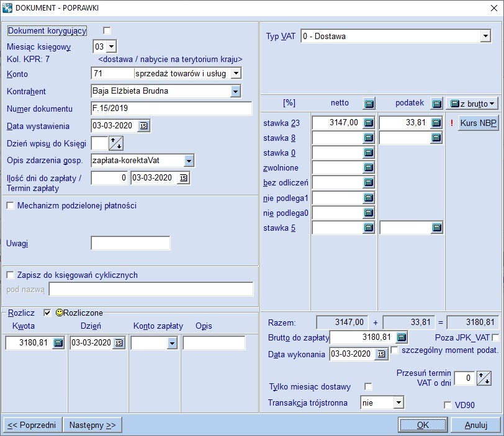
Task: Expand Transakcja trójstronna combo box
Action: click(x=398, y=403)
